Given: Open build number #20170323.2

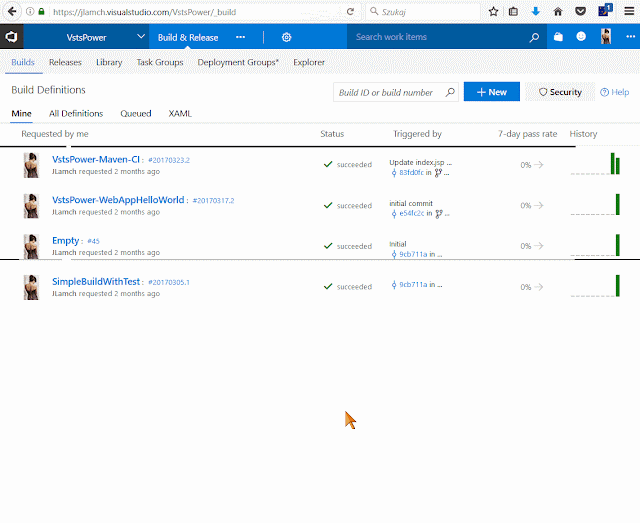Looking at the screenshot, I should tap(169, 160).
